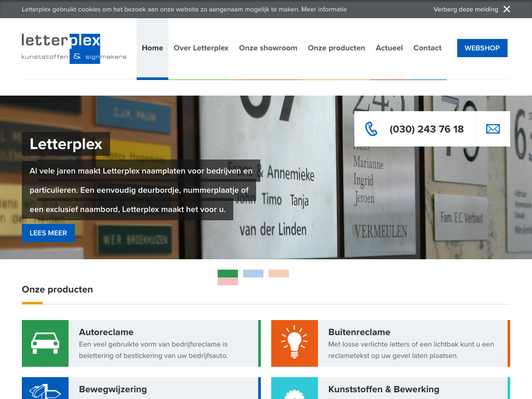Viewport: 532px width, 399px height.
Task: Select the light blue slider indicator
Action: (253, 273)
